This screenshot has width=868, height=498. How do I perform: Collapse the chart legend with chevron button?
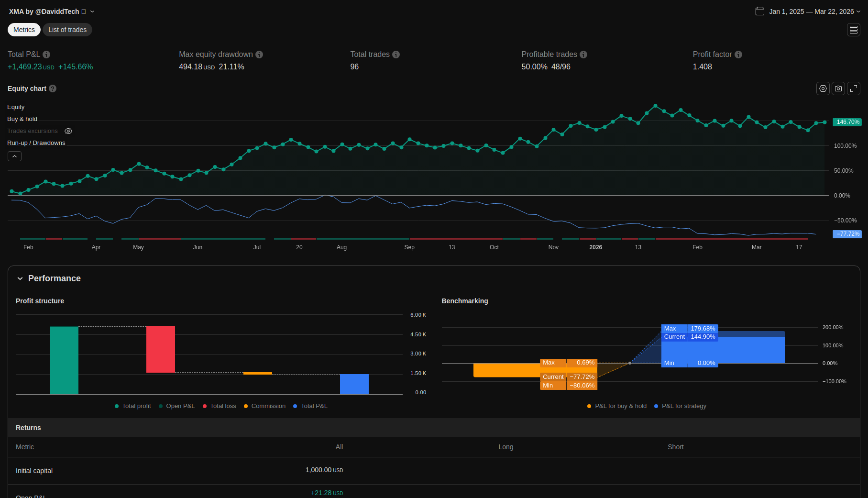pos(14,156)
